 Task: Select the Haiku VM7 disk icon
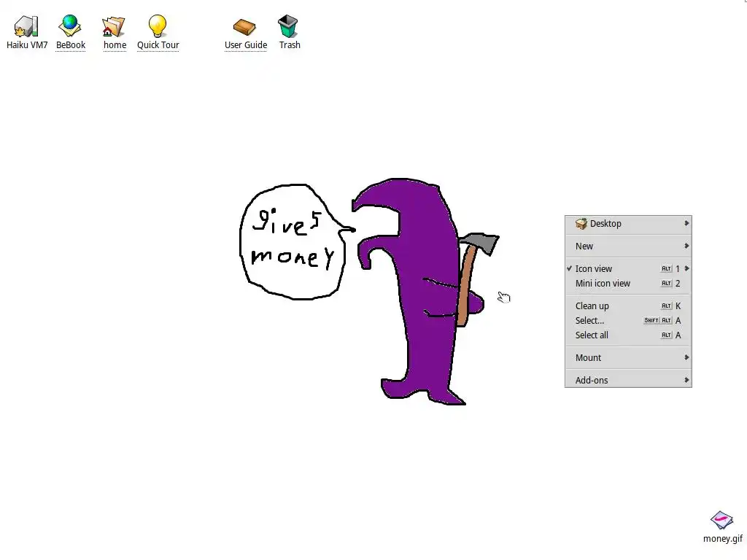[26, 26]
